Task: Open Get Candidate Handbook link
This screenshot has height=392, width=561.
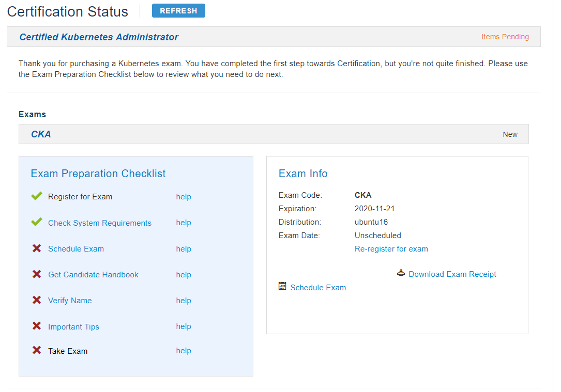Action: click(x=93, y=274)
